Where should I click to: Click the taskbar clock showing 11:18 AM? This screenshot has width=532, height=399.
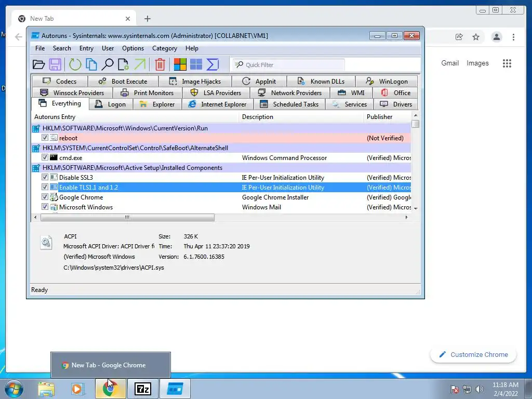click(505, 389)
